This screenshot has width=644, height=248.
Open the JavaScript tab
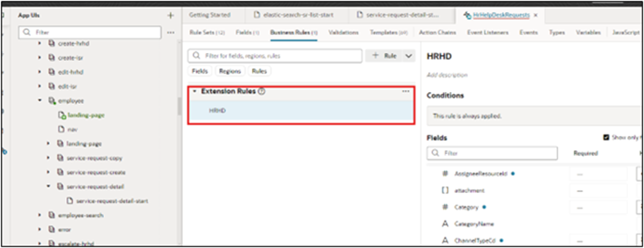pos(626,32)
